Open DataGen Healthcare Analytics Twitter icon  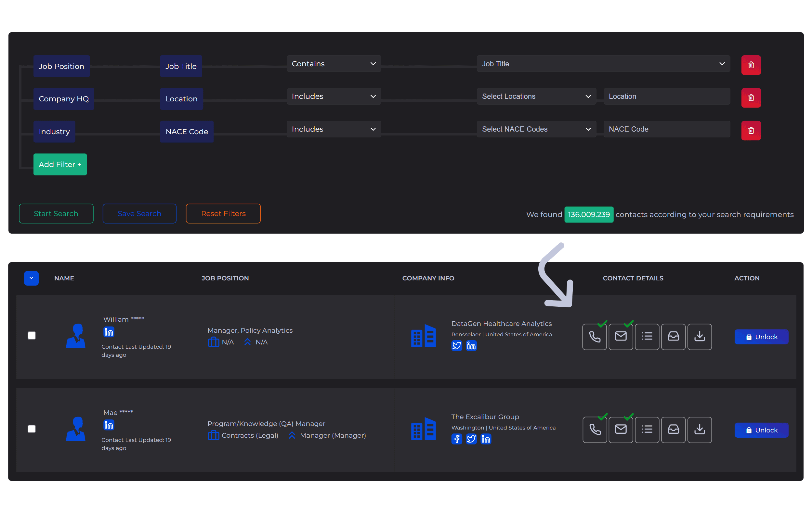click(x=457, y=345)
